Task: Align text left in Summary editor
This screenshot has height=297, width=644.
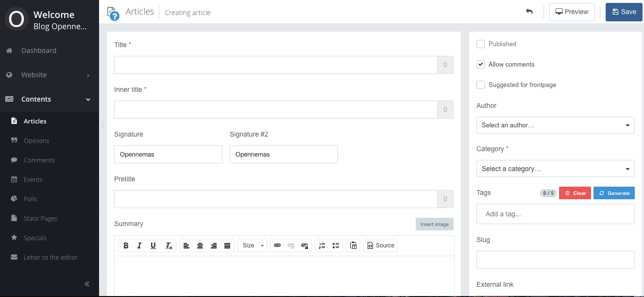Action: (x=186, y=245)
